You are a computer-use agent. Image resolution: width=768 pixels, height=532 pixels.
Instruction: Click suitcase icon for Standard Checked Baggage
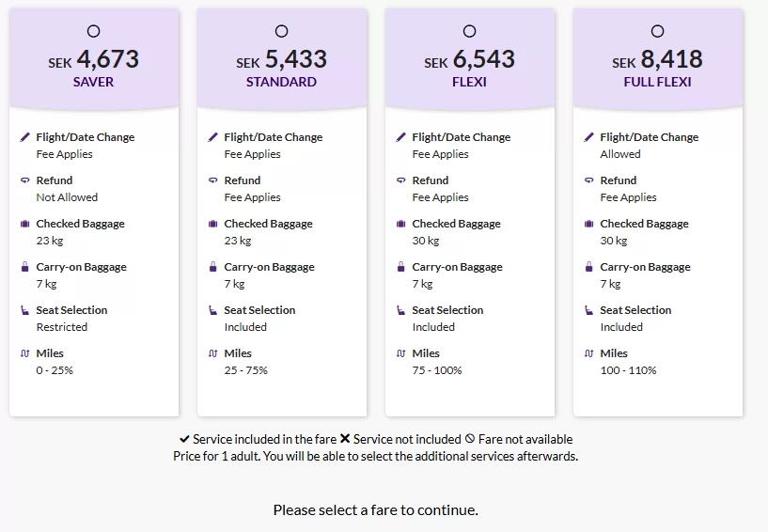point(213,224)
